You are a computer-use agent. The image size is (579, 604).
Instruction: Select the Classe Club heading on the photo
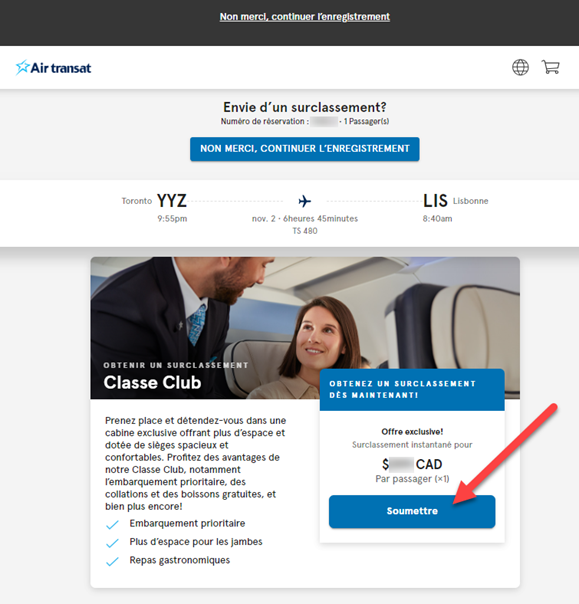152,383
